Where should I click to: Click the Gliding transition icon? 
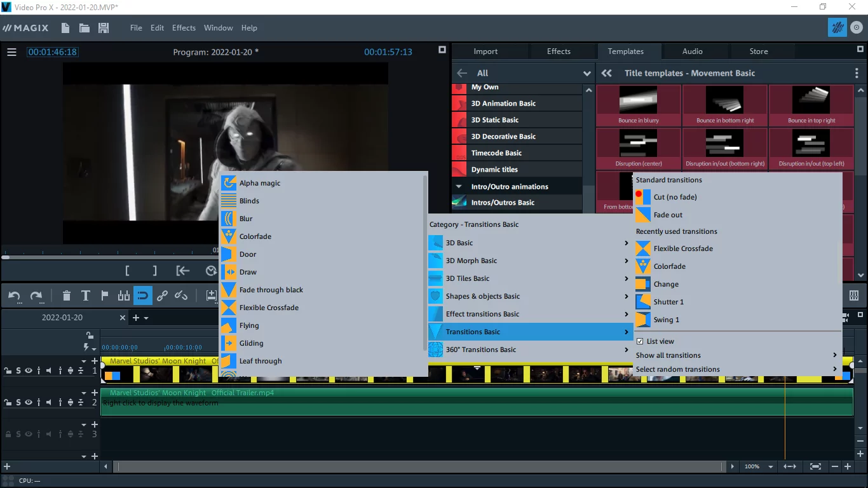pyautogui.click(x=229, y=343)
